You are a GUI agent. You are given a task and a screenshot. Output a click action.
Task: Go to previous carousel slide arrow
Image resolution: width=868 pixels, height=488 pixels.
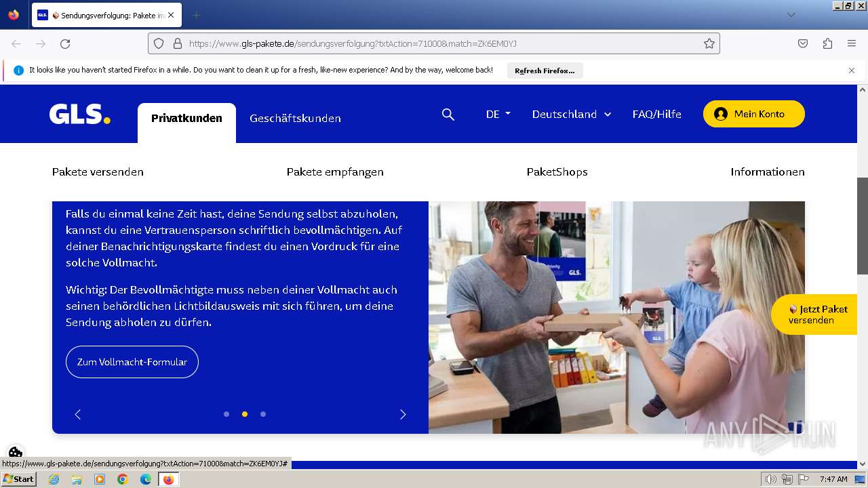coord(78,414)
